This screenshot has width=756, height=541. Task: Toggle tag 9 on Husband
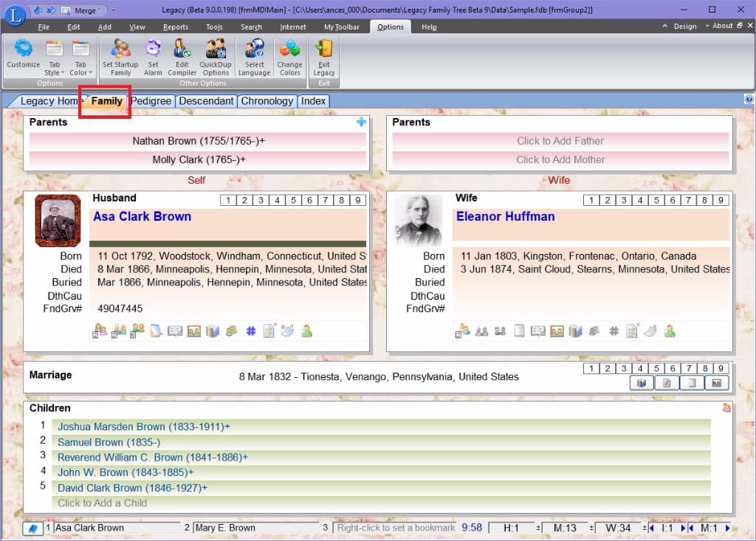click(x=358, y=200)
